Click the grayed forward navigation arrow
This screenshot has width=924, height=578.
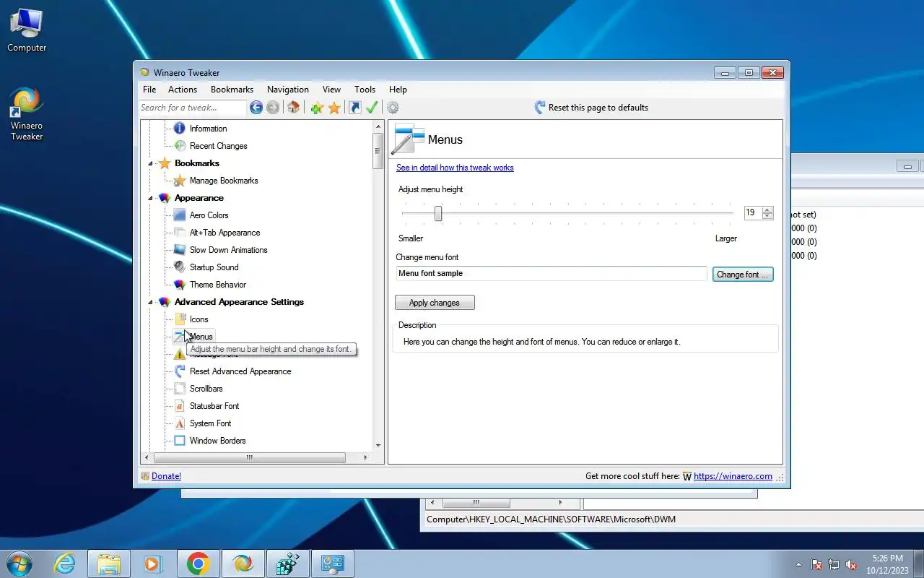tap(273, 108)
